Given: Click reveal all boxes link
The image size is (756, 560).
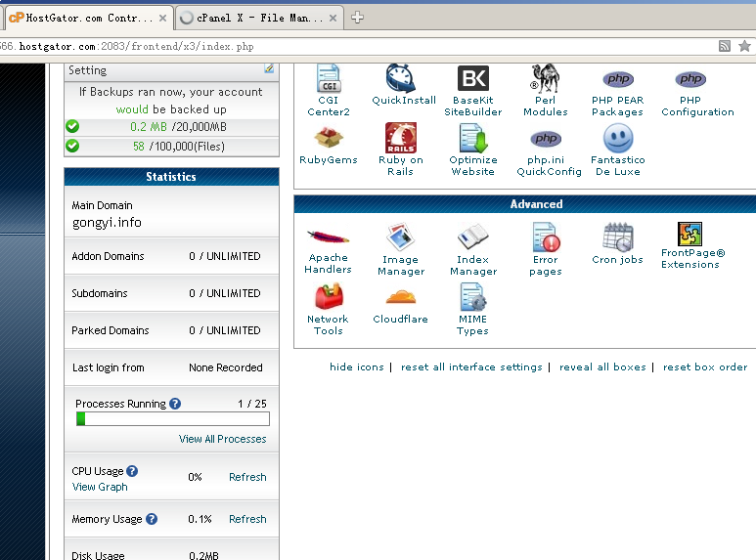Looking at the screenshot, I should click(602, 366).
